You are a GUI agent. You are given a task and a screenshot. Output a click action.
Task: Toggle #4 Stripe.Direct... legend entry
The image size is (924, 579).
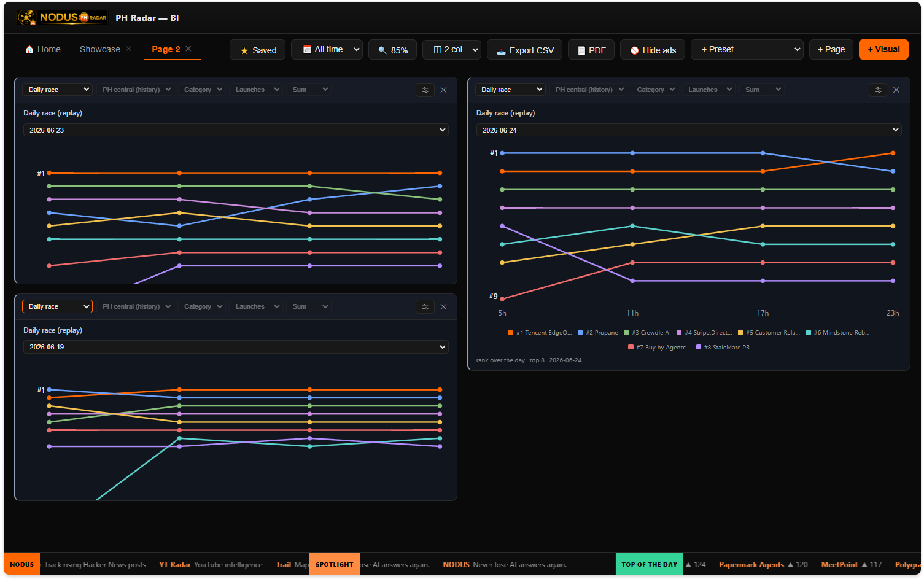pos(704,333)
